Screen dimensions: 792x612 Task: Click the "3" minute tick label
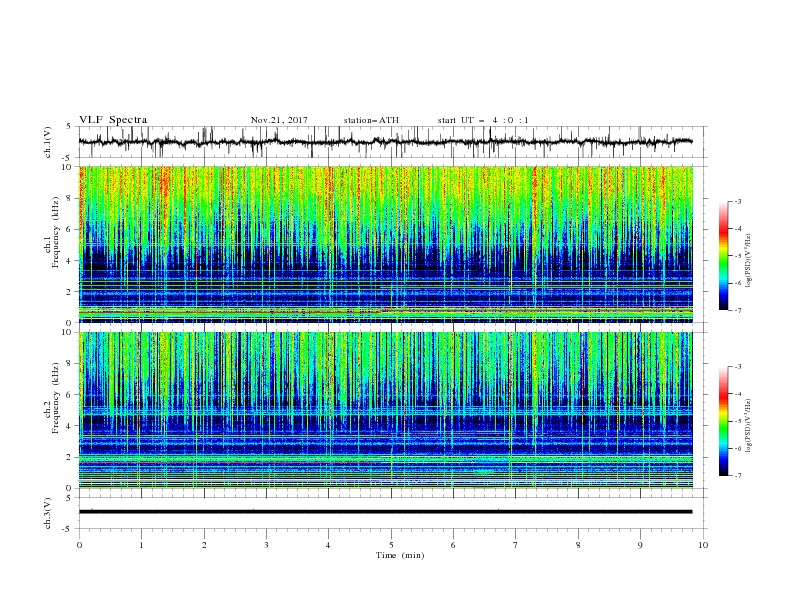click(266, 545)
